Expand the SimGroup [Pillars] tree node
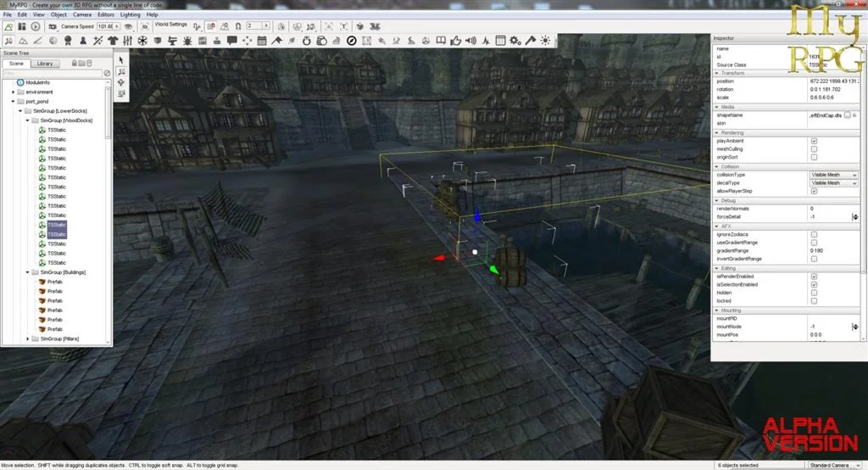The image size is (868, 470). (28, 339)
